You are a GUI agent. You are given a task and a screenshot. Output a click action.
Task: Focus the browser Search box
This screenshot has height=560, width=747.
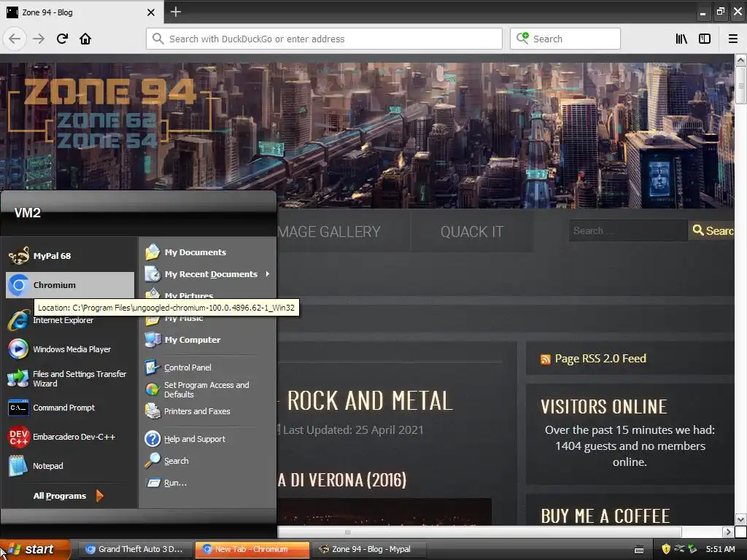(x=565, y=39)
